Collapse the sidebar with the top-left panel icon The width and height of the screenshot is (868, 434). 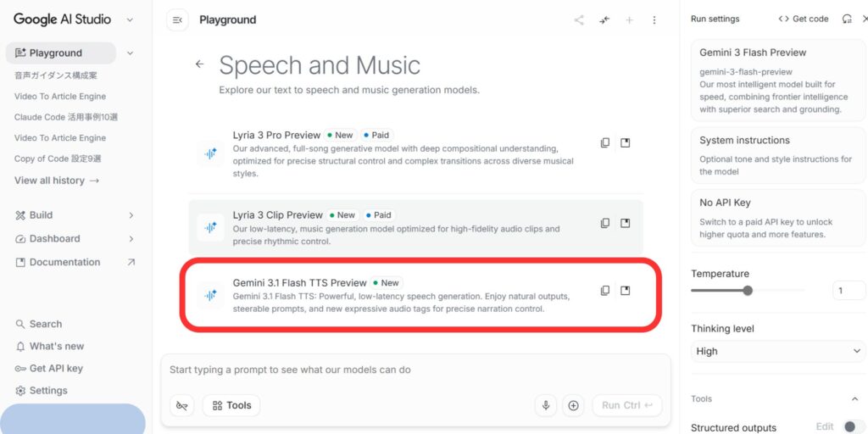coord(177,20)
